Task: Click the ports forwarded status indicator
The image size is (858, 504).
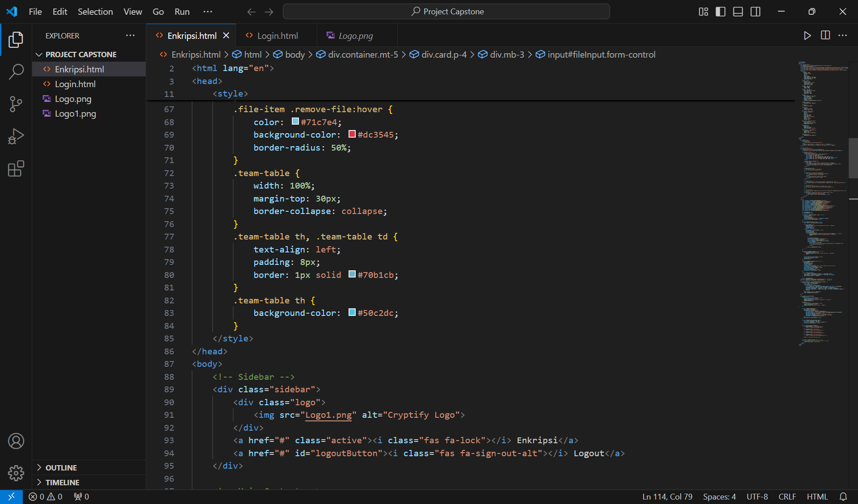Action: (x=81, y=496)
